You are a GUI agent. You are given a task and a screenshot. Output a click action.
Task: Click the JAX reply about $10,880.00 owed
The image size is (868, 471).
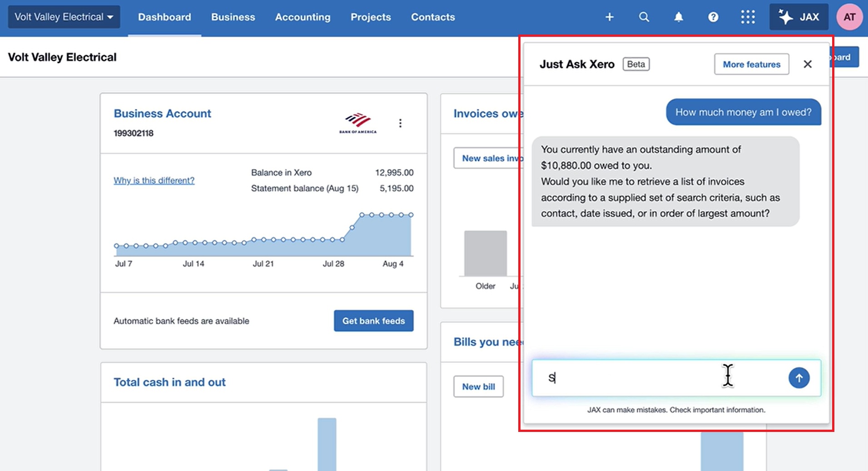[665, 181]
